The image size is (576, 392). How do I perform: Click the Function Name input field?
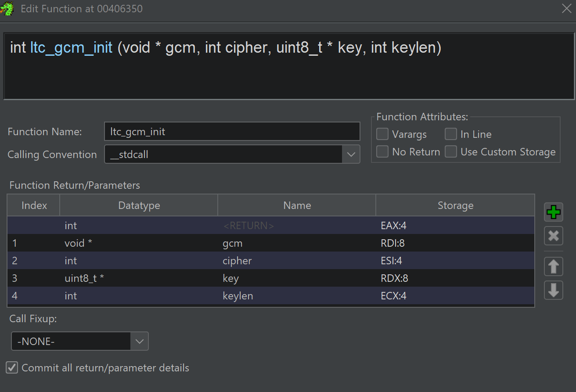232,132
